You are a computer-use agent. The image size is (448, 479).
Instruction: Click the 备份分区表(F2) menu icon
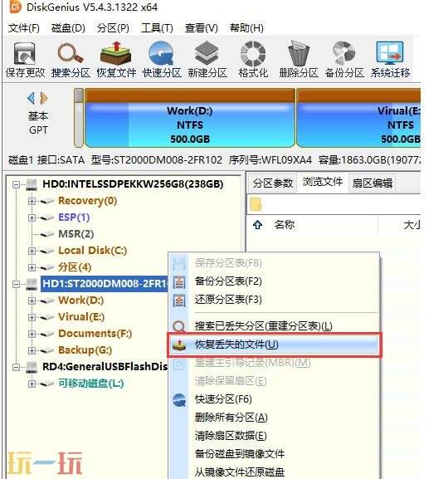pos(179,282)
